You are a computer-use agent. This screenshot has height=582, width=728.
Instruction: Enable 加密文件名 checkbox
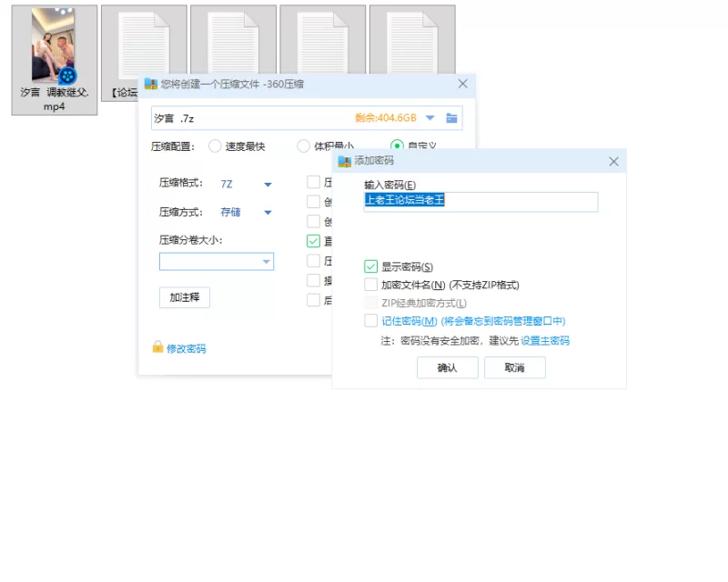[x=370, y=284]
